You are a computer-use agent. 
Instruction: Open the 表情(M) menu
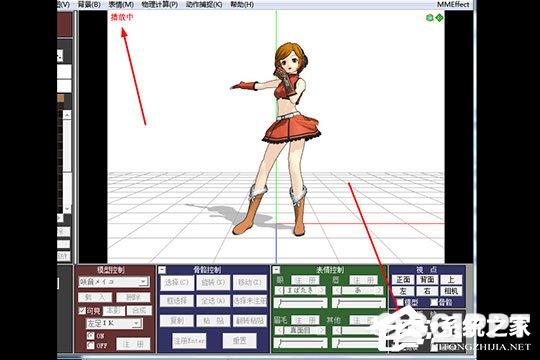121,4
